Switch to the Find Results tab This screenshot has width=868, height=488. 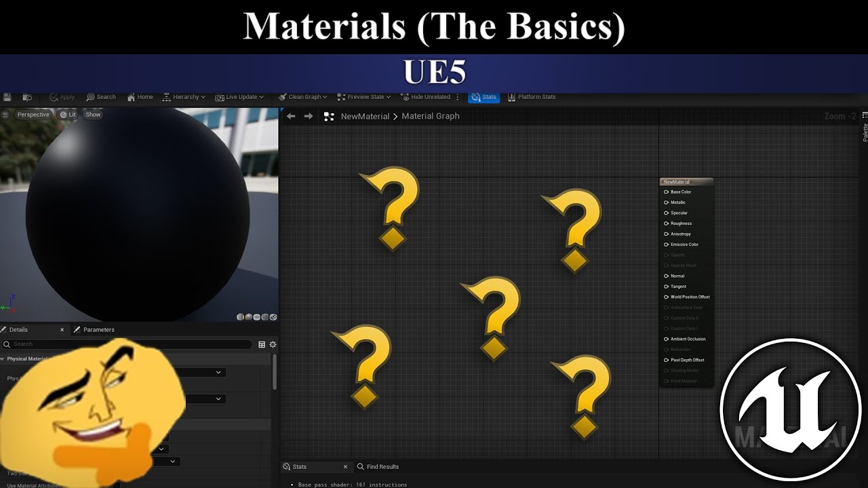coord(378,466)
